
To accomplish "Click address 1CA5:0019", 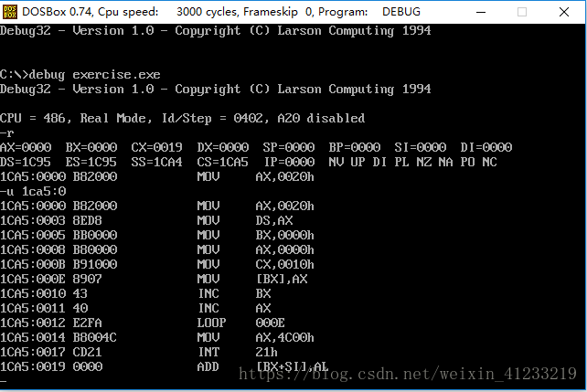I will coord(33,366).
